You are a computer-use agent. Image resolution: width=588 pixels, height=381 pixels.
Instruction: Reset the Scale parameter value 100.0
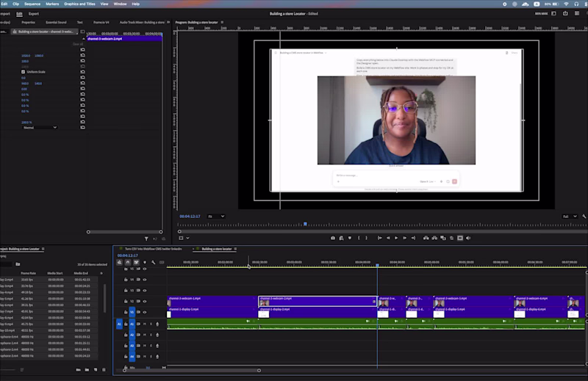[82, 61]
